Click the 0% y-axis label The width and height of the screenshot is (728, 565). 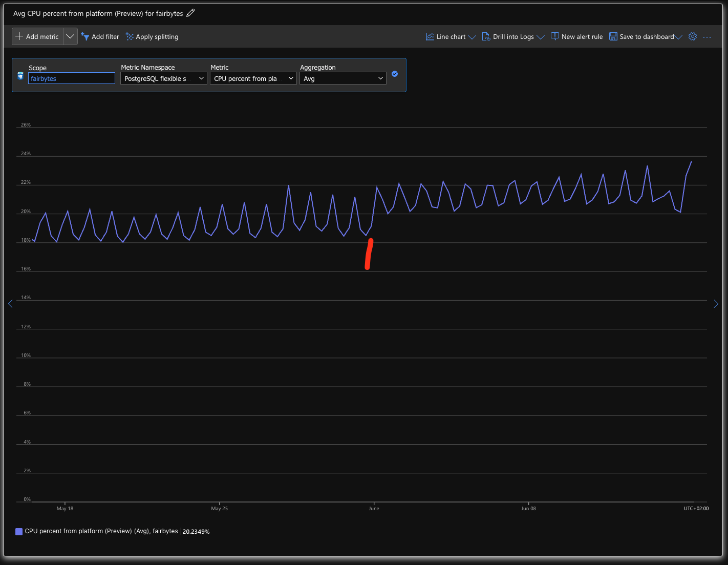click(x=27, y=499)
